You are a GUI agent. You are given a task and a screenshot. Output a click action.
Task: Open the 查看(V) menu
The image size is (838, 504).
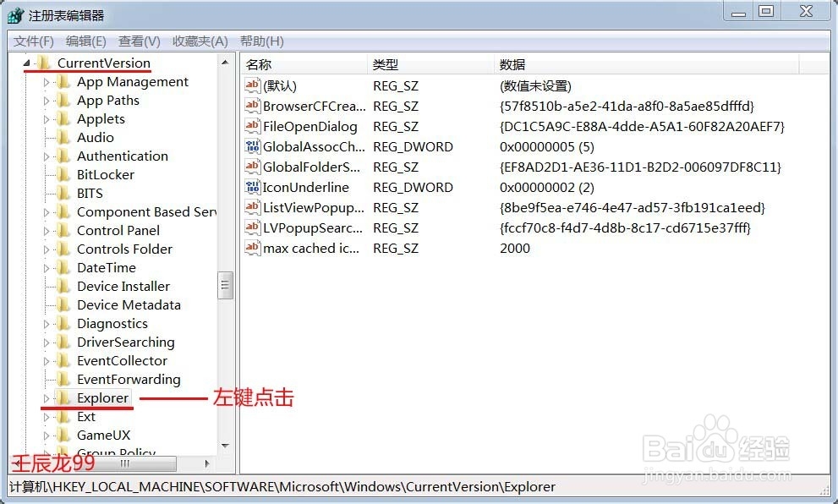pyautogui.click(x=139, y=41)
